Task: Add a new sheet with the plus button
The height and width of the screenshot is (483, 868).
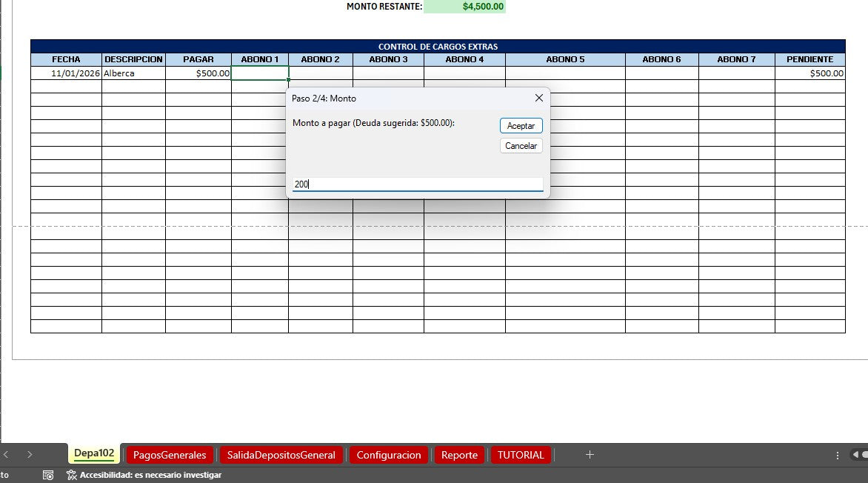Action: pyautogui.click(x=589, y=454)
